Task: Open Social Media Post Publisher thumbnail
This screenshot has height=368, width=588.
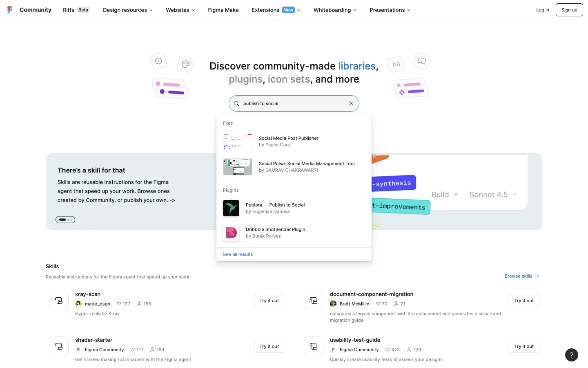Action: pos(238,141)
